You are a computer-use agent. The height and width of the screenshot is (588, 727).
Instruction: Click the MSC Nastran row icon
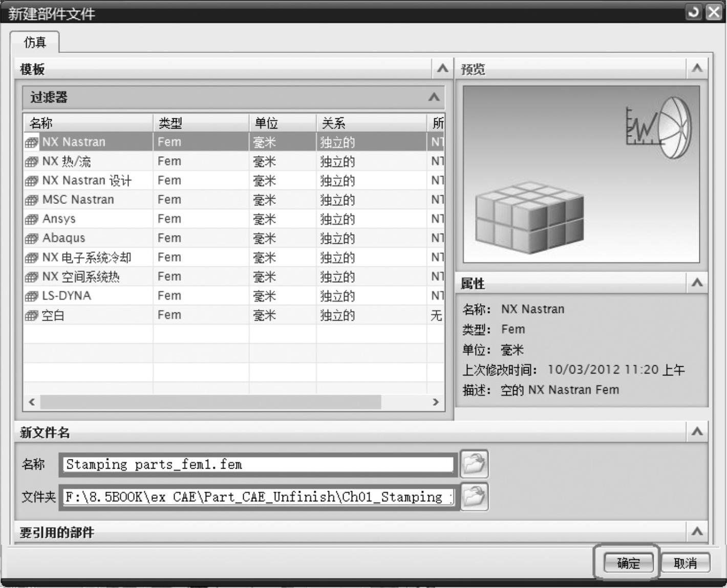(32, 200)
